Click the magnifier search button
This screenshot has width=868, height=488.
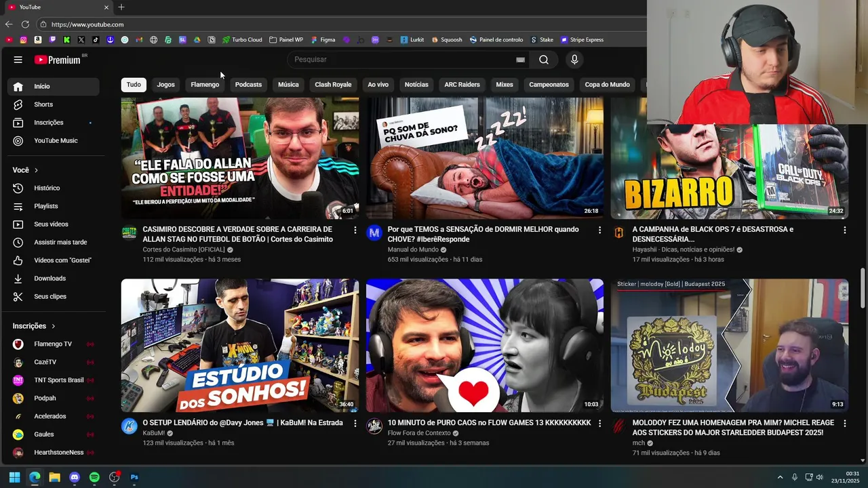pyautogui.click(x=544, y=60)
